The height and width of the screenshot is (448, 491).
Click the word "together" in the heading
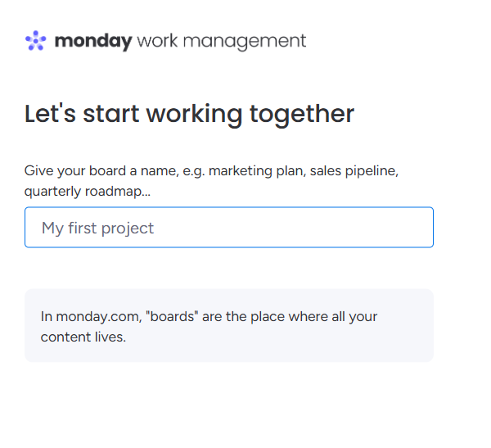coord(302,115)
